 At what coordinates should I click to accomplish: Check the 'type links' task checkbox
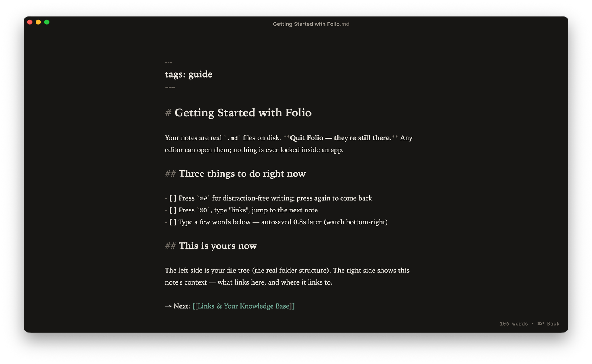[x=173, y=210]
